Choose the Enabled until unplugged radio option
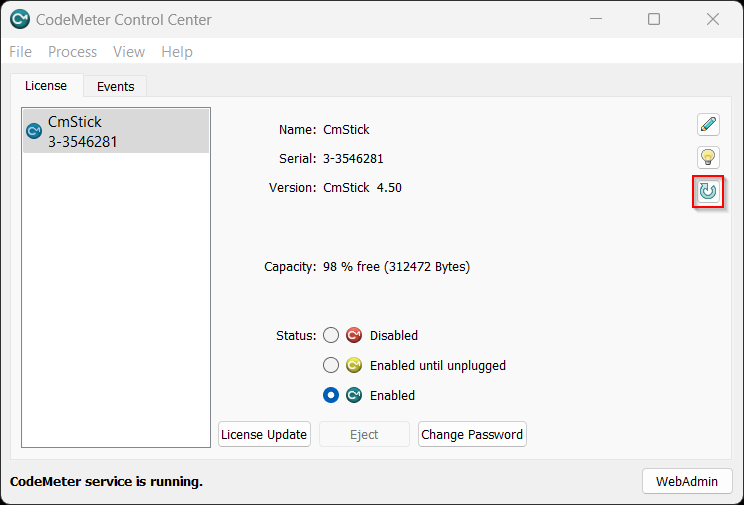The image size is (744, 505). click(x=331, y=366)
